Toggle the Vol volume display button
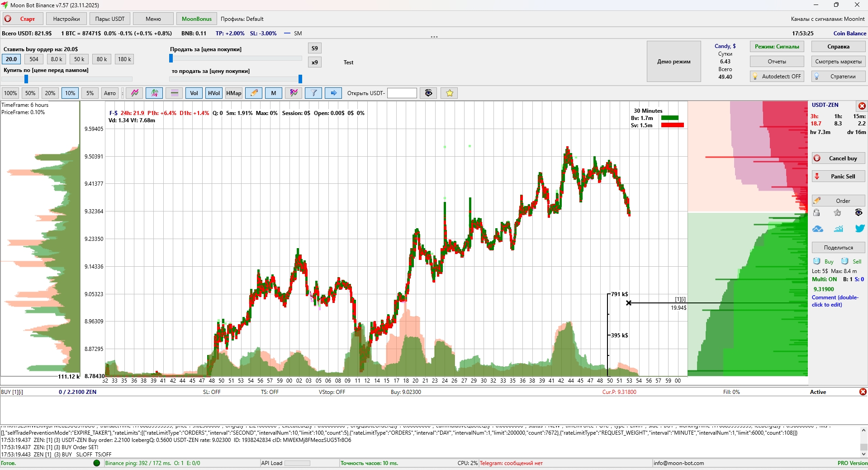868x470 pixels. tap(194, 93)
